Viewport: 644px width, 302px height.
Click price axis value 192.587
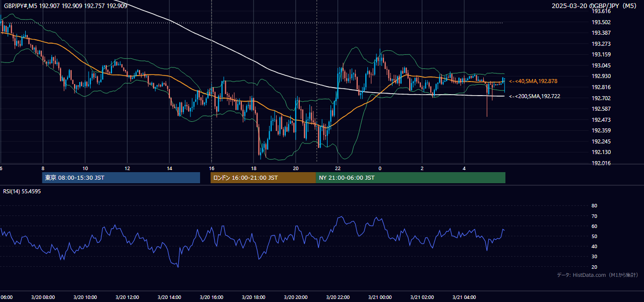[x=601, y=109]
